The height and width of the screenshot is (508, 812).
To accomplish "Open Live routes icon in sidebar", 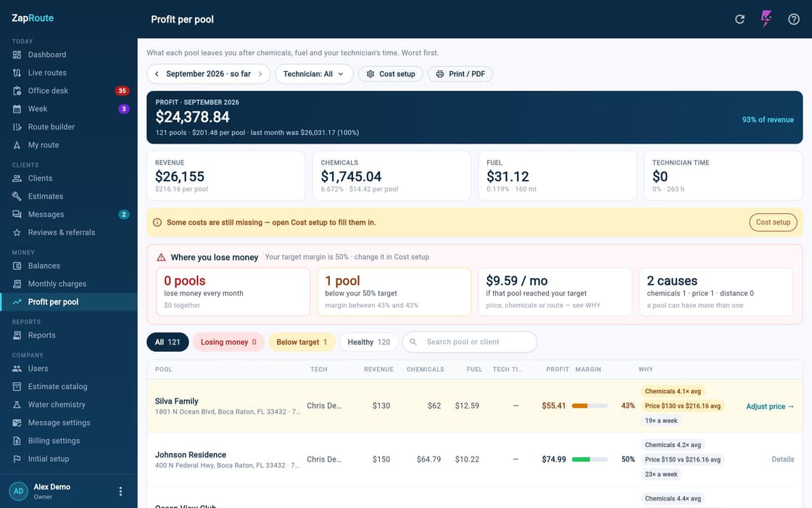I will (17, 73).
